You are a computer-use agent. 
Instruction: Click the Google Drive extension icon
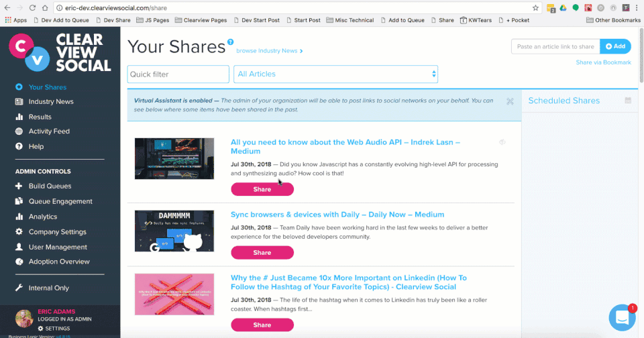(563, 8)
